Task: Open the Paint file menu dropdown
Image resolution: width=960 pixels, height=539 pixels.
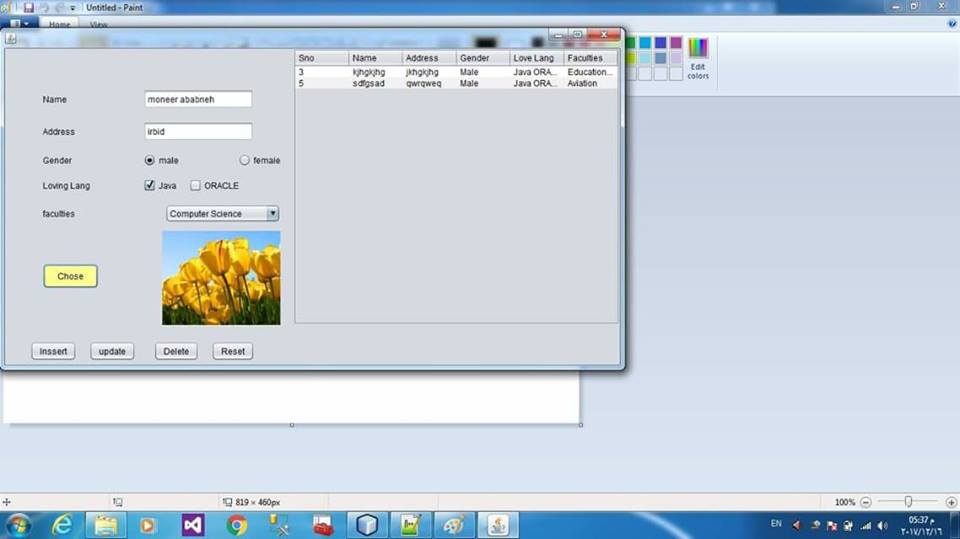Action: 20,24
